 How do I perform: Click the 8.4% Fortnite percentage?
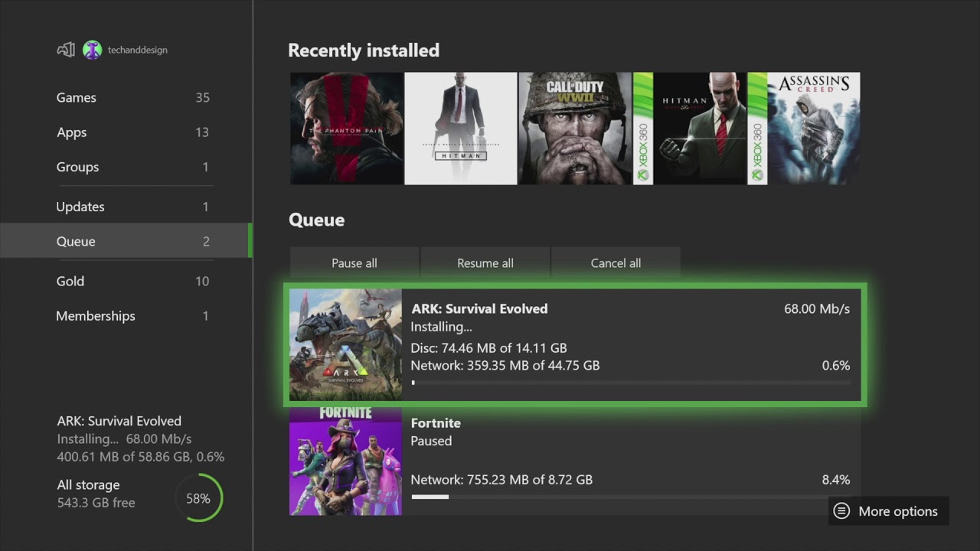pos(835,480)
